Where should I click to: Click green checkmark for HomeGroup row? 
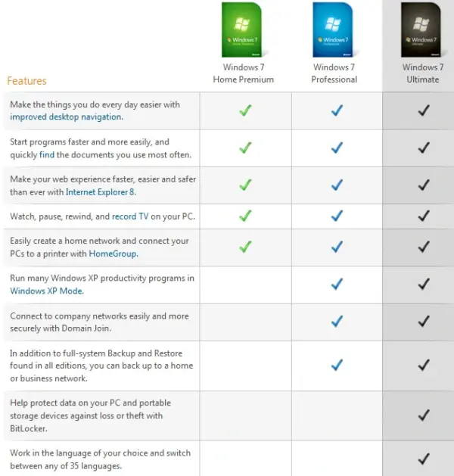tap(244, 247)
